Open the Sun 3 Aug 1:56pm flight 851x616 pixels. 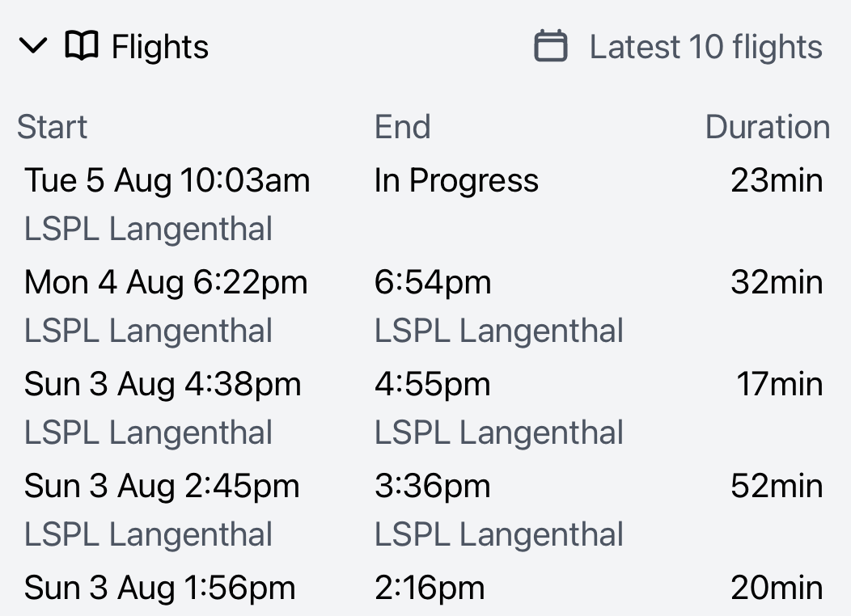click(160, 588)
